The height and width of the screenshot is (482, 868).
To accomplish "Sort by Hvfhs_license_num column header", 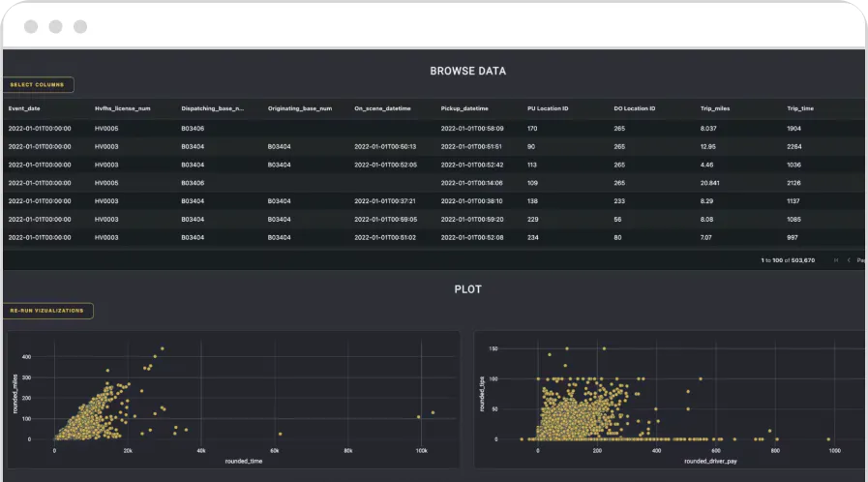I will click(122, 108).
